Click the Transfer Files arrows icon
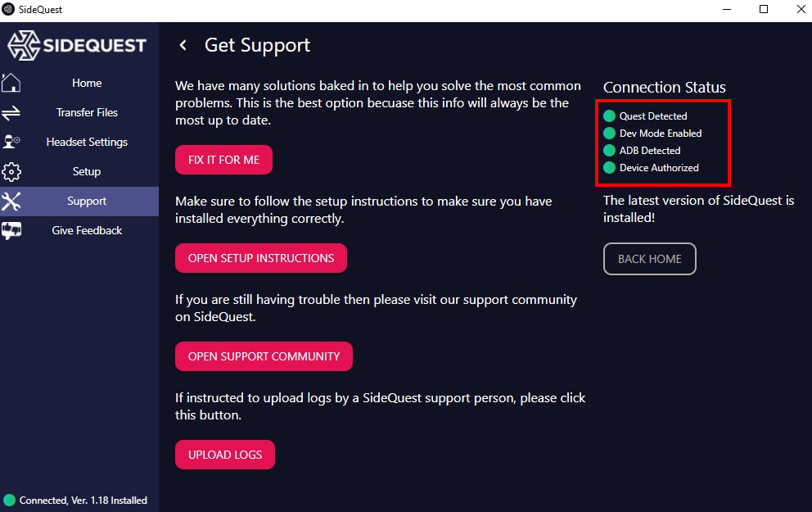Screen dimensions: 812x512 [11, 112]
